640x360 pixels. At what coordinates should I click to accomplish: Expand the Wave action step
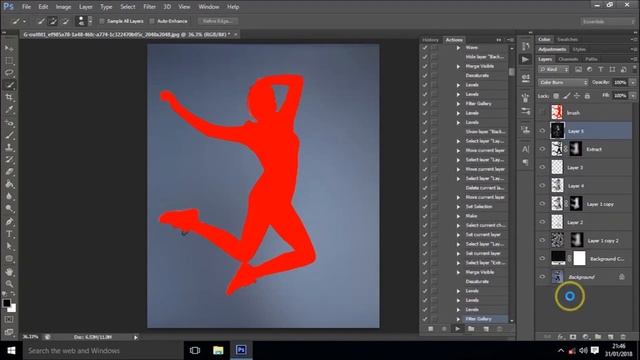[458, 48]
